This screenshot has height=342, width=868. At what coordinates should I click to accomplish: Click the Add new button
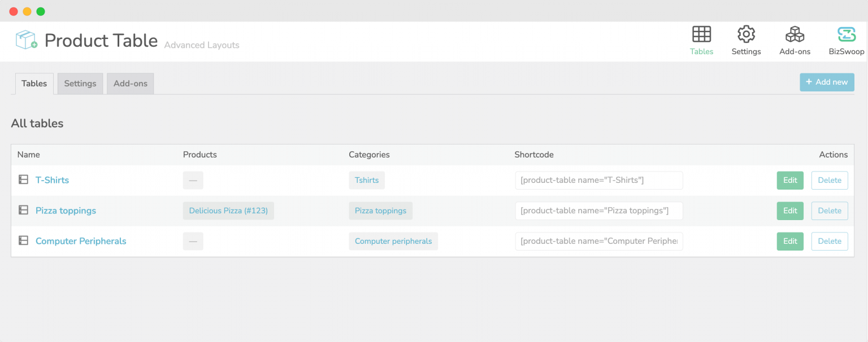(827, 82)
